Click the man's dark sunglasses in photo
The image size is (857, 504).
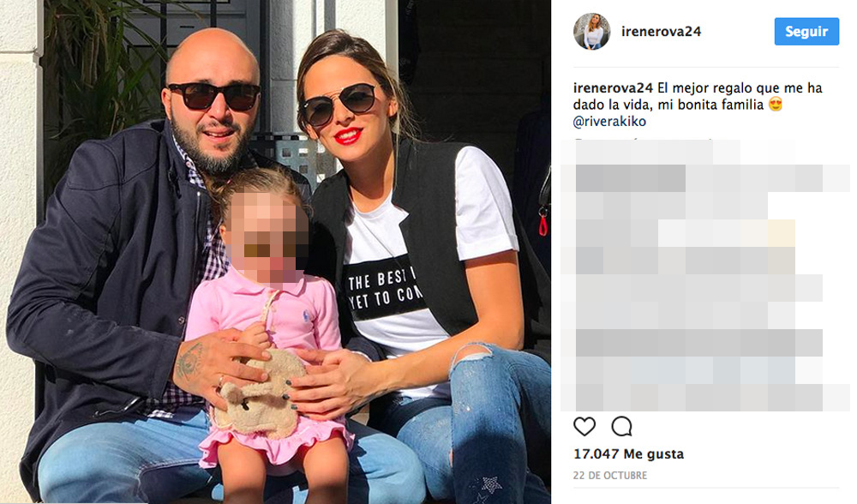point(214,96)
